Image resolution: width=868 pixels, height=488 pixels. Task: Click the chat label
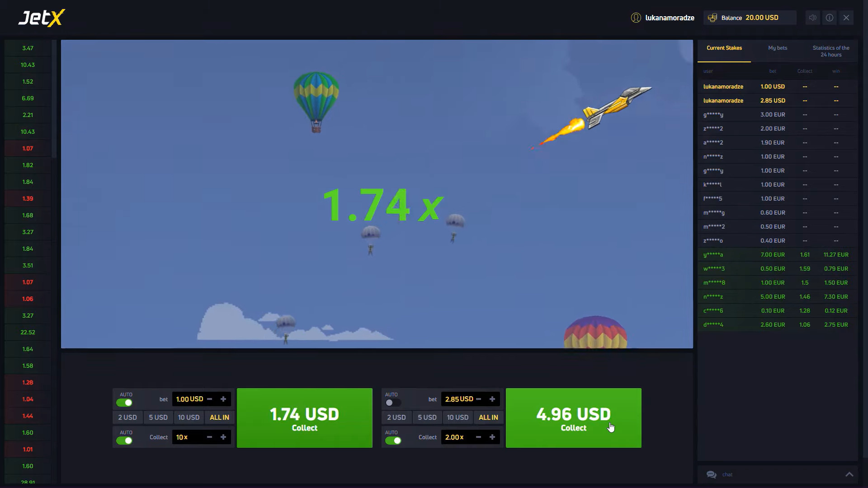coord(727,474)
